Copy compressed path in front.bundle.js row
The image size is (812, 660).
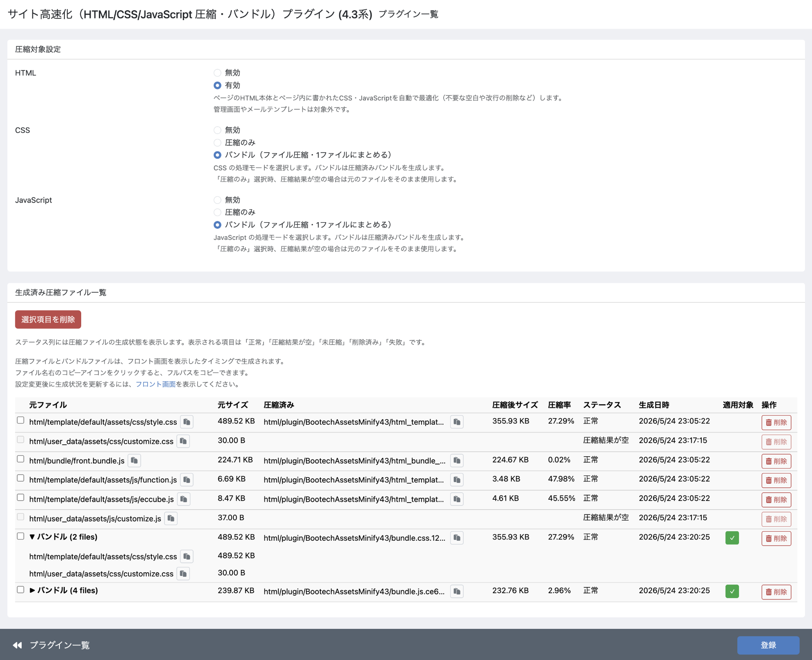click(457, 460)
